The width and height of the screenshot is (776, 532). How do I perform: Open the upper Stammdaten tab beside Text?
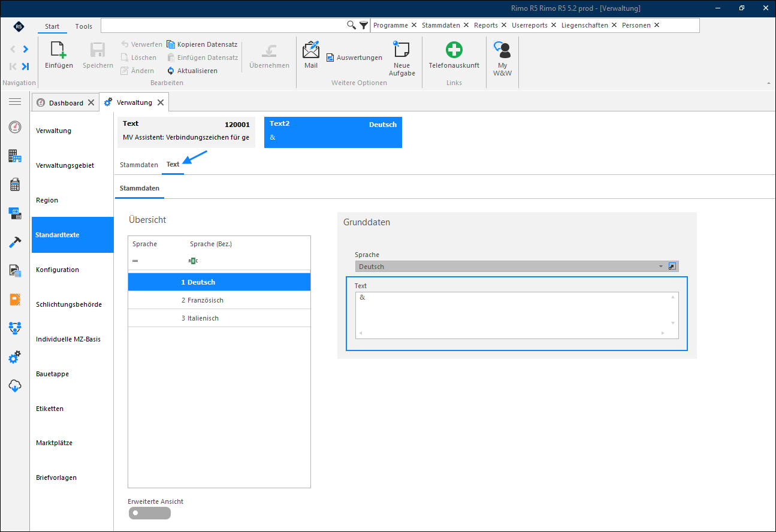point(139,165)
